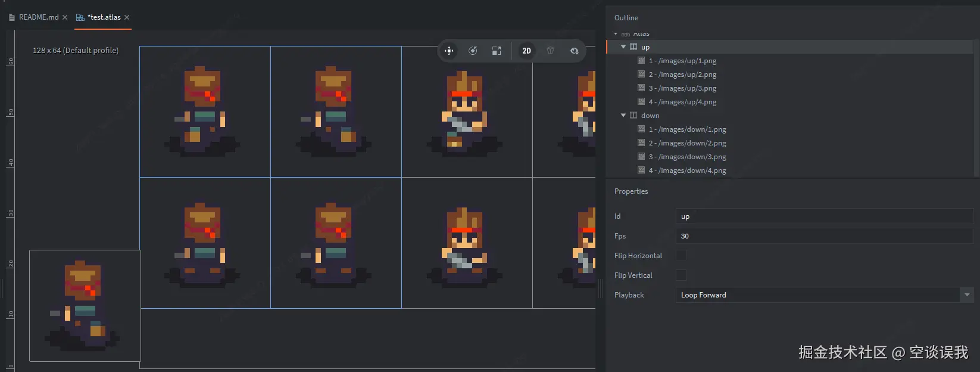Toggle the 2D camera mode button
Viewport: 980px width, 372px height.
click(526, 51)
